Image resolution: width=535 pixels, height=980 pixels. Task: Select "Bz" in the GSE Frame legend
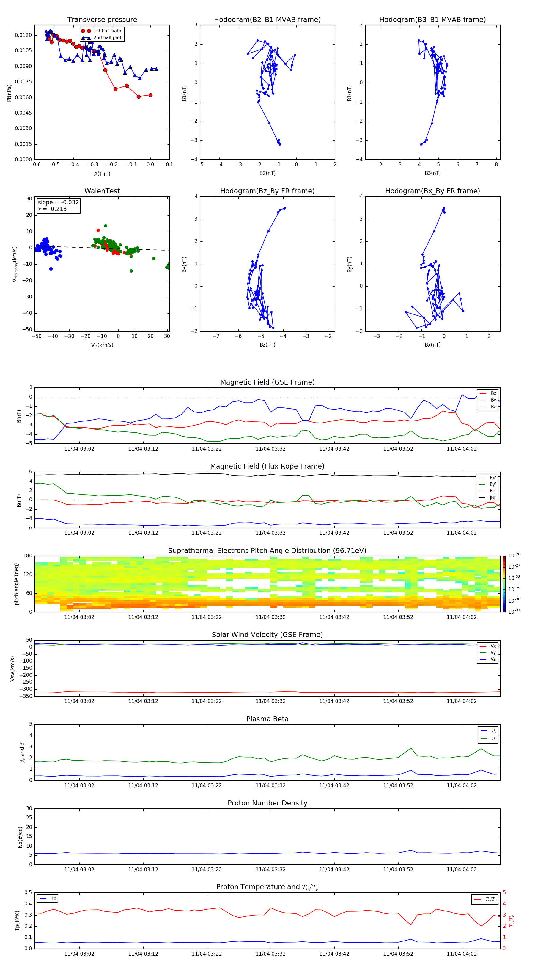pyautogui.click(x=488, y=407)
